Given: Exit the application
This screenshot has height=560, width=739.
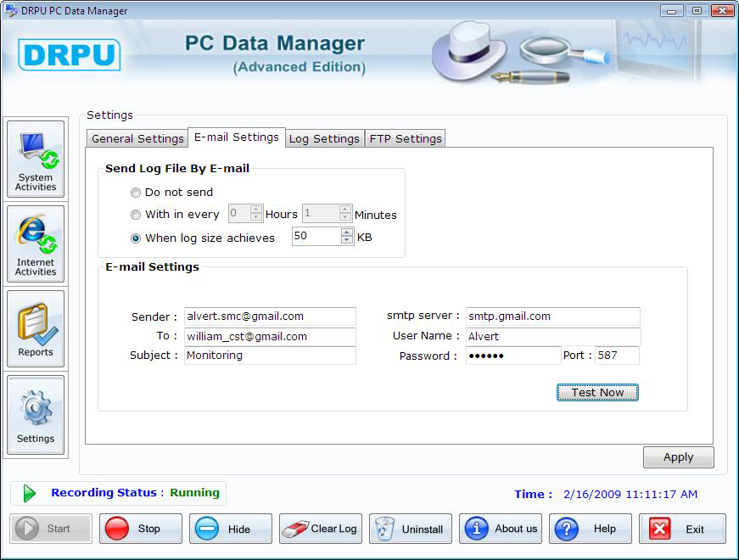Looking at the screenshot, I should click(682, 529).
